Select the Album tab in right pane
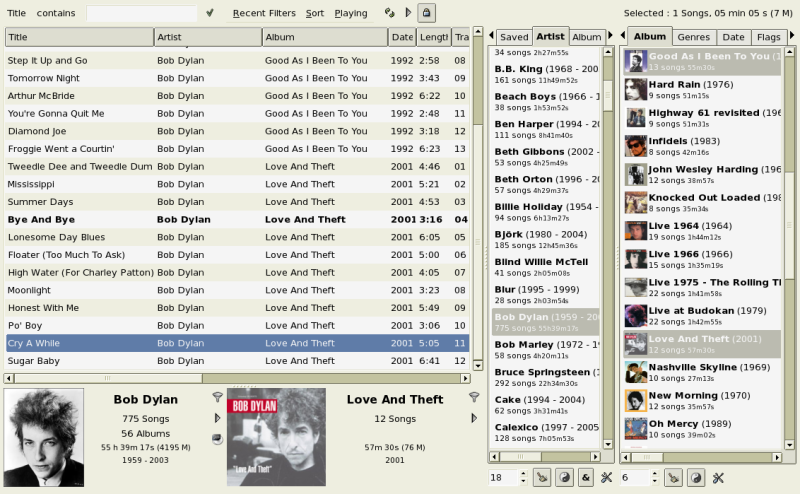Image resolution: width=800 pixels, height=494 pixels. [x=649, y=37]
